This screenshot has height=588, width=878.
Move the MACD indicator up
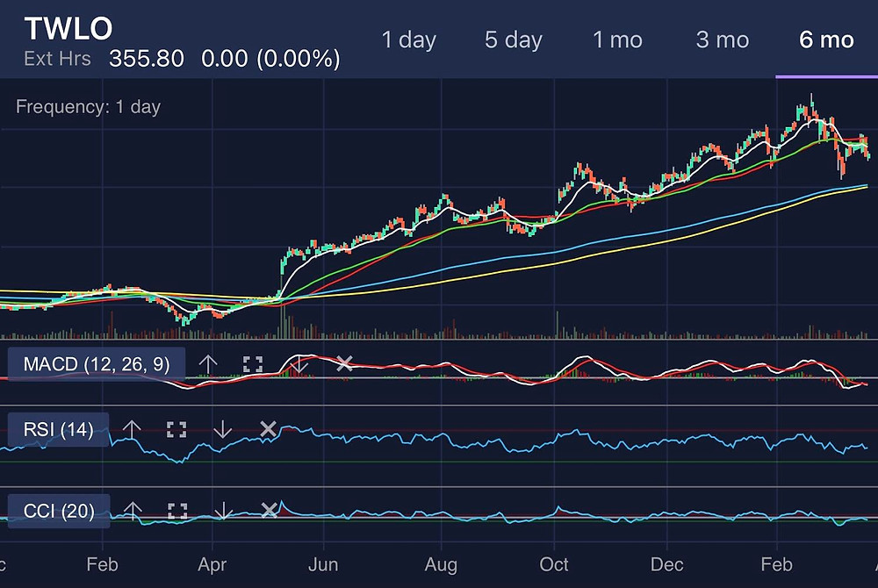pyautogui.click(x=208, y=364)
